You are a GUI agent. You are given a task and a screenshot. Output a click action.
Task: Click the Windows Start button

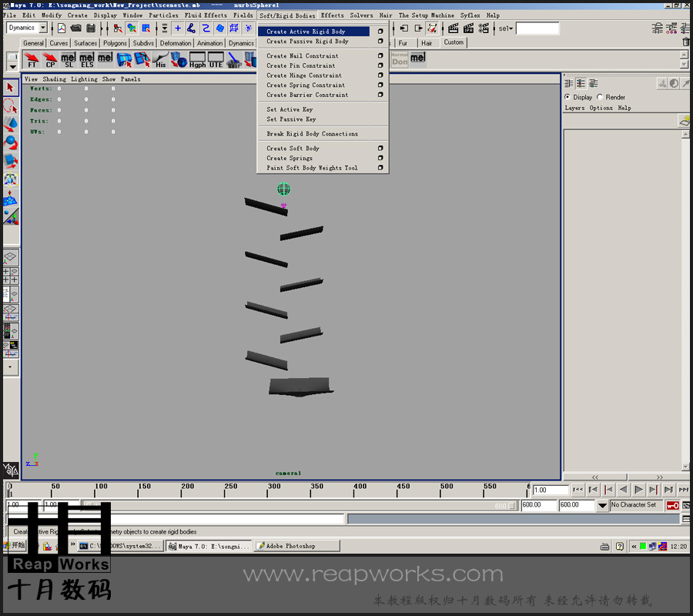point(15,546)
